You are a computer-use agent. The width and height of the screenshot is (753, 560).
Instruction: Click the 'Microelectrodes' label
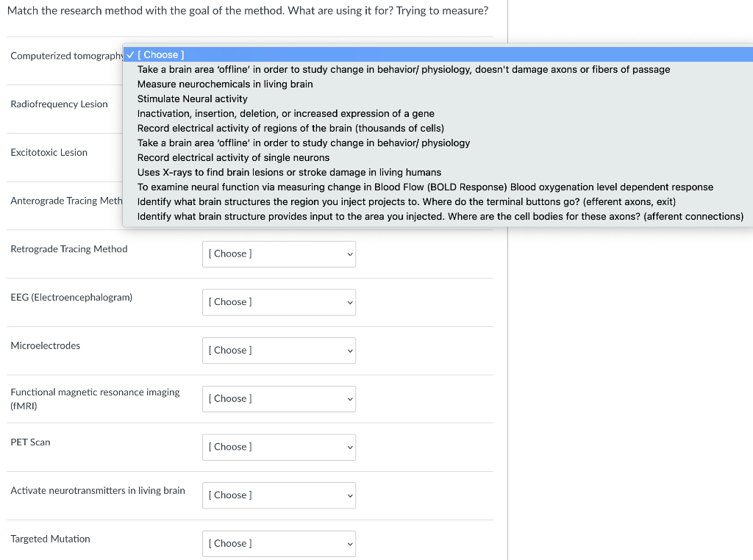click(45, 346)
